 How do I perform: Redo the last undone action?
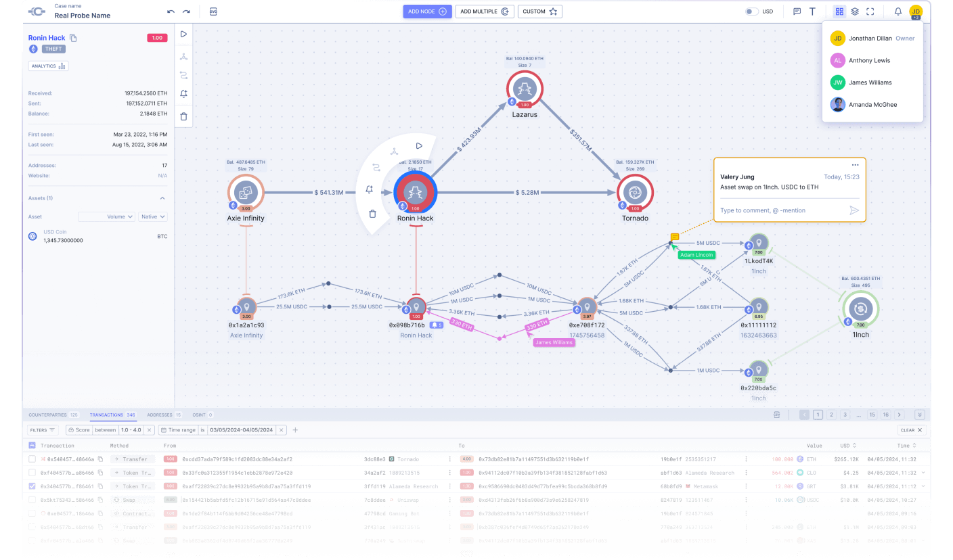pyautogui.click(x=186, y=11)
